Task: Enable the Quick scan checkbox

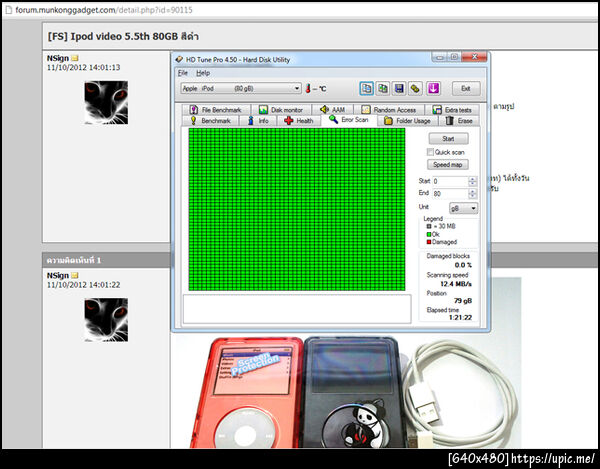Action: [x=430, y=152]
